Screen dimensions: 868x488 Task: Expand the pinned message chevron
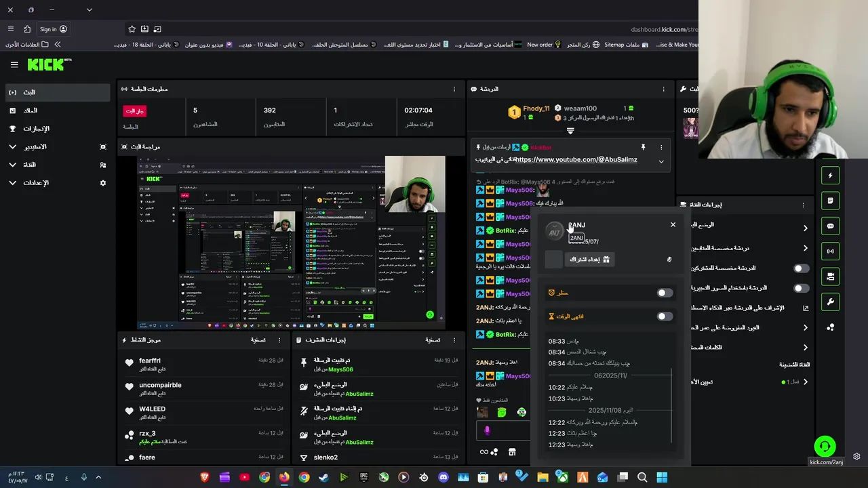tap(661, 161)
